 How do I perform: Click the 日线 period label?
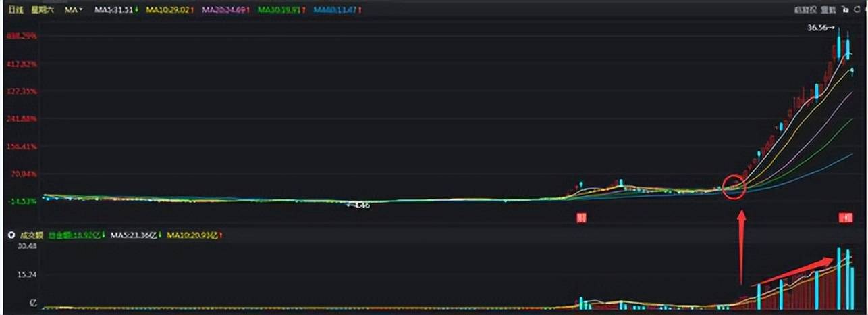click(x=13, y=10)
